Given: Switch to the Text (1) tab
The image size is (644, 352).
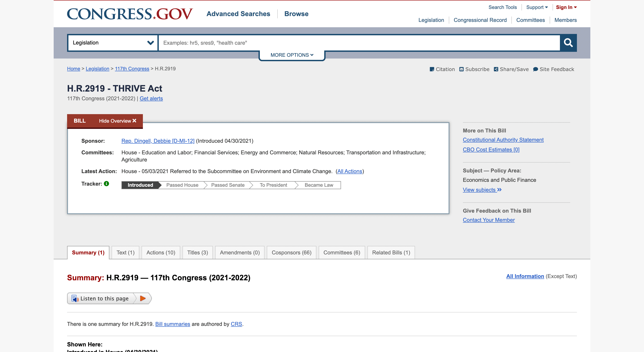Looking at the screenshot, I should tap(125, 252).
